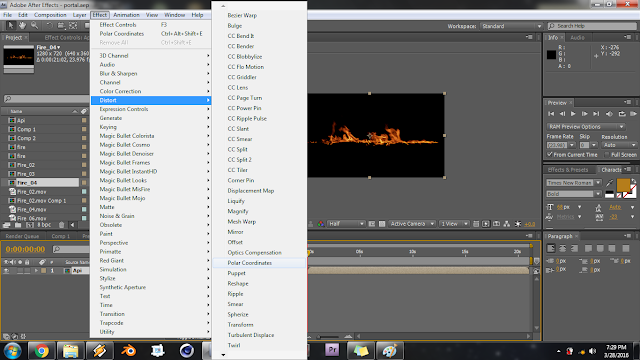Open Chrome from taskbar
This screenshot has width=640, height=360.
41,351
